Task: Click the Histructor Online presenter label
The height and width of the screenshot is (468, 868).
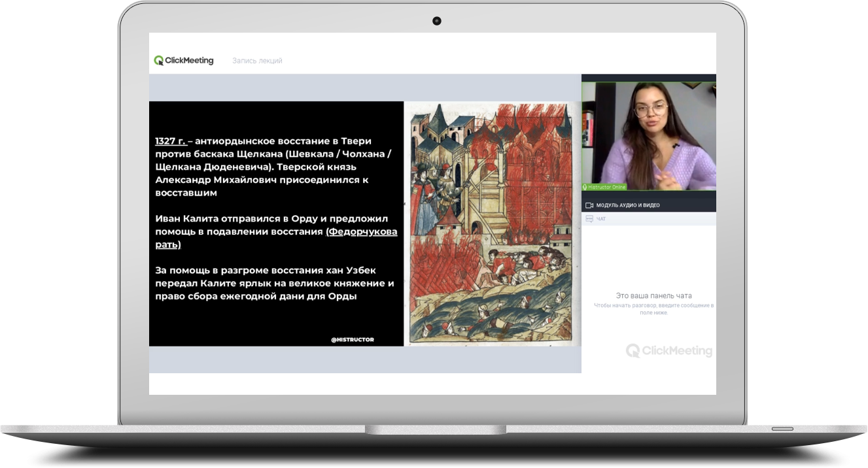Action: (x=606, y=188)
